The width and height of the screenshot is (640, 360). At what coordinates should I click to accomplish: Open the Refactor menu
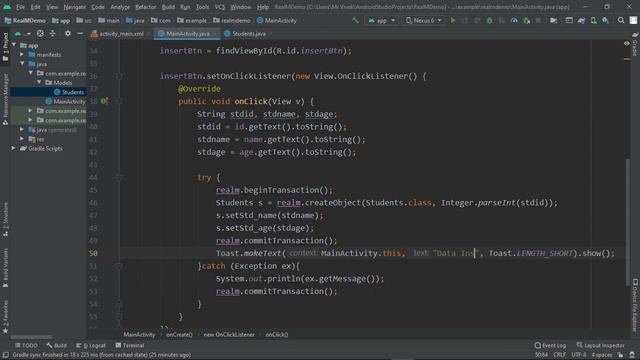click(146, 7)
